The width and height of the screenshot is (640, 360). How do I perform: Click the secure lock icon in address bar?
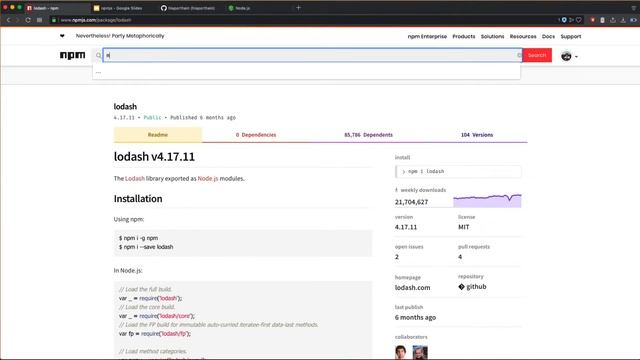coord(54,20)
